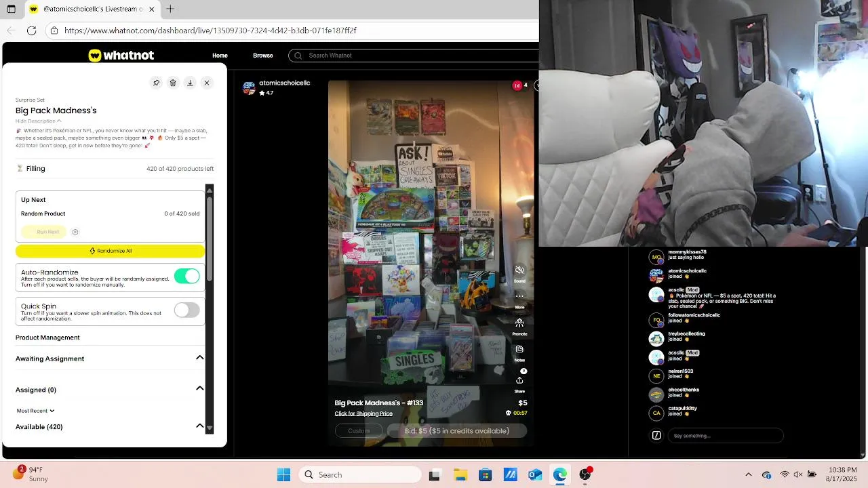The image size is (868, 488).
Task: Click the Search Whatnot field
Action: coord(414,56)
